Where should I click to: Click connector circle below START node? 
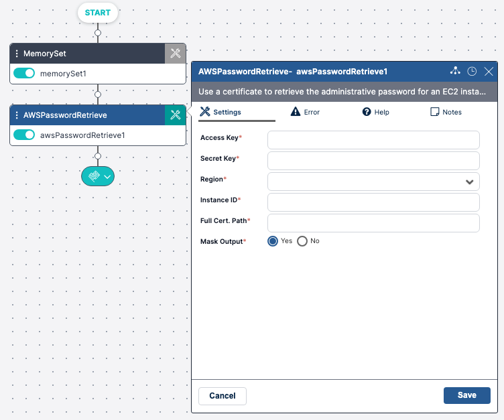98,33
